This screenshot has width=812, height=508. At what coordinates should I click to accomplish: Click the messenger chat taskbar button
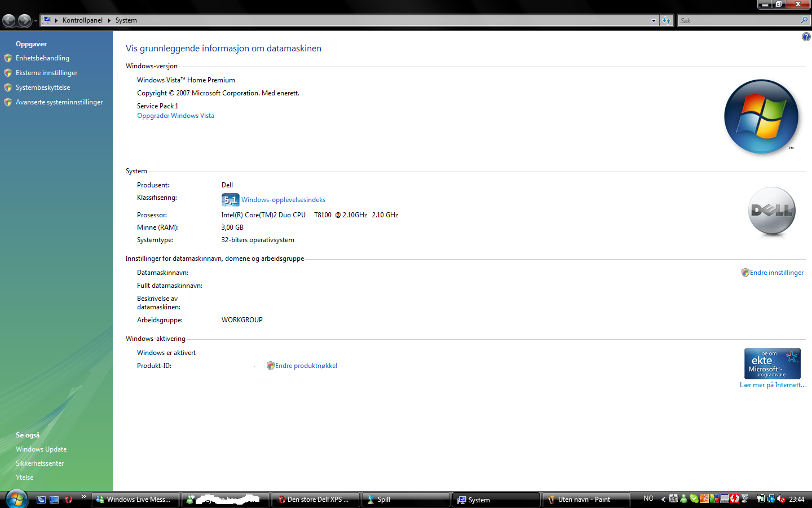[x=226, y=500]
